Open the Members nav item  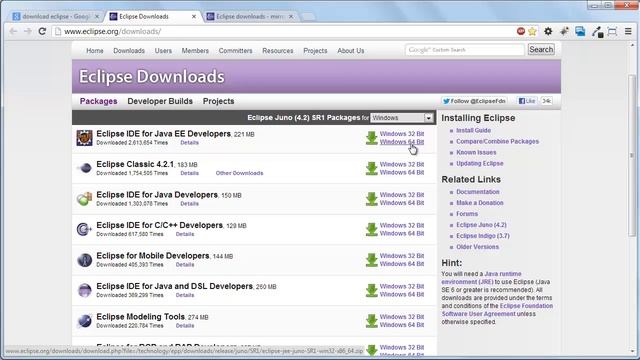(195, 51)
